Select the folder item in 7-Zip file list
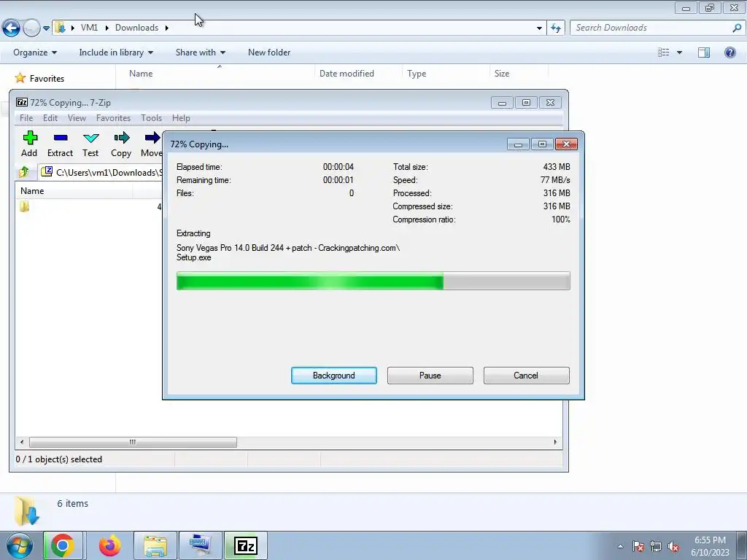Screen dimensions: 747x560 24,206
